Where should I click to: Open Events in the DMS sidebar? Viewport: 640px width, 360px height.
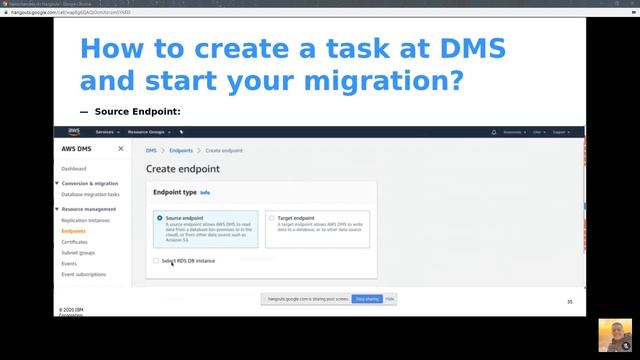click(x=69, y=264)
